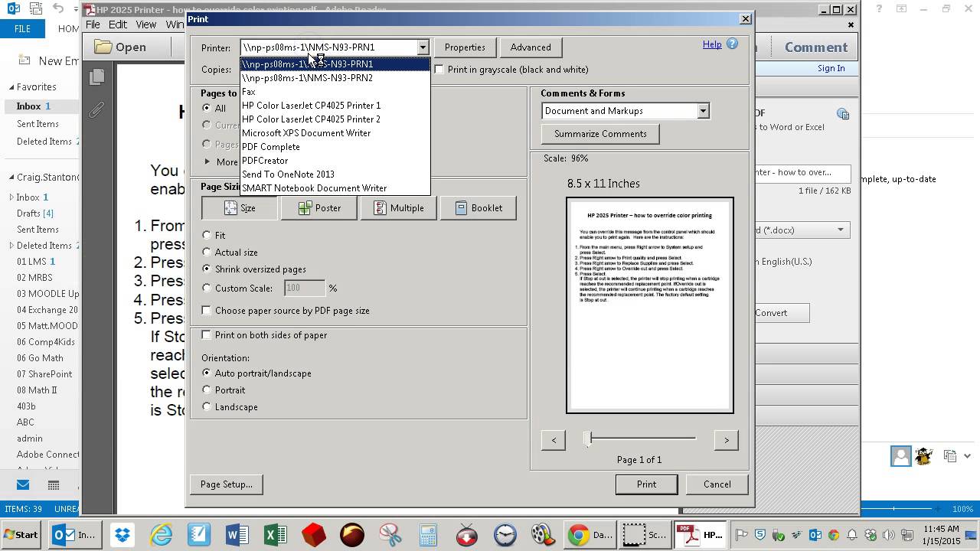Click the Size page sizing icon button
980x551 pixels.
click(240, 207)
